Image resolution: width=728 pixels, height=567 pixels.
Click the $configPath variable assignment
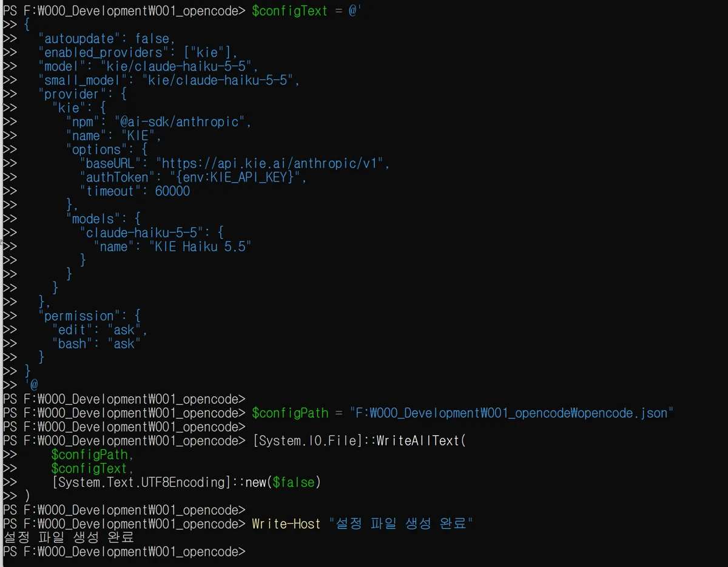pyautogui.click(x=290, y=413)
